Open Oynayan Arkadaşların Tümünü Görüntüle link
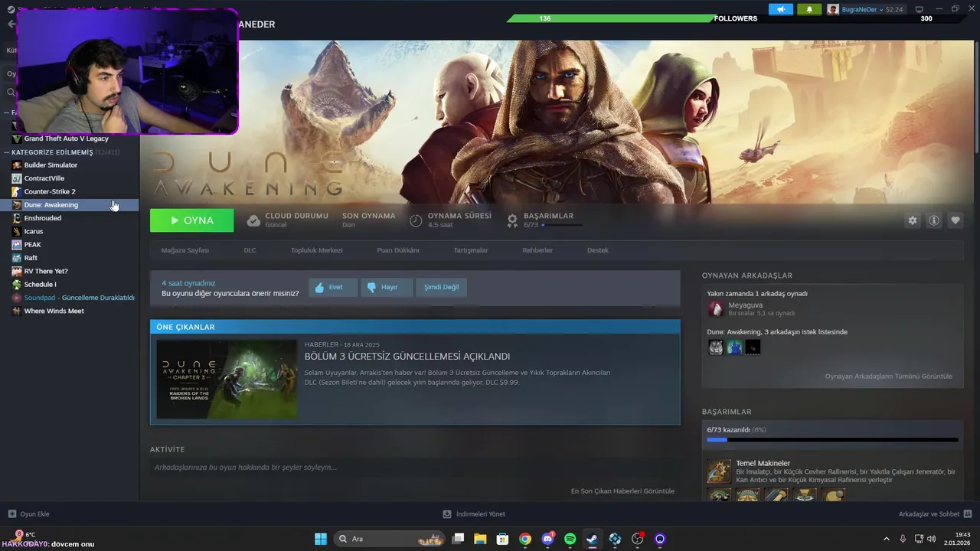The image size is (980, 551). coord(888,377)
